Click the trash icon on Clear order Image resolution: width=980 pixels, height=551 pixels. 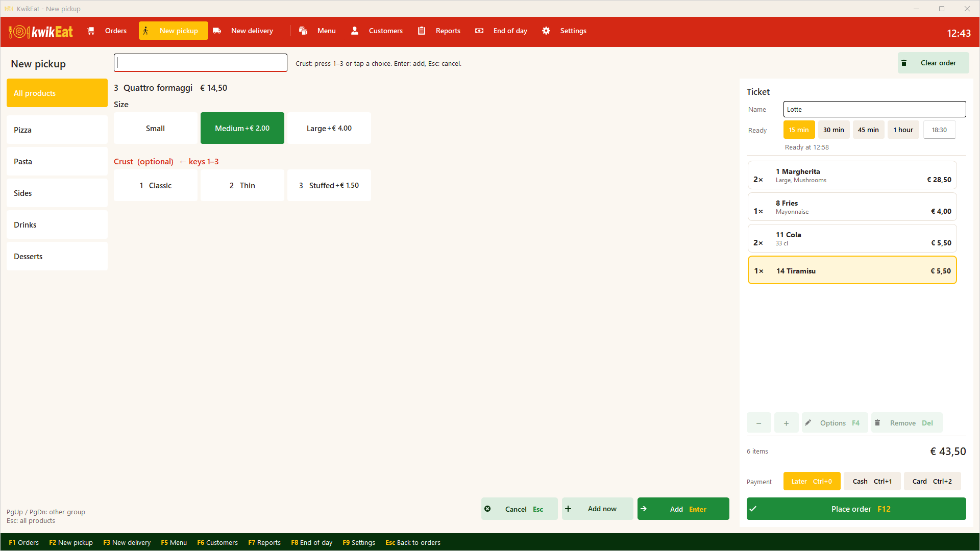click(x=904, y=63)
